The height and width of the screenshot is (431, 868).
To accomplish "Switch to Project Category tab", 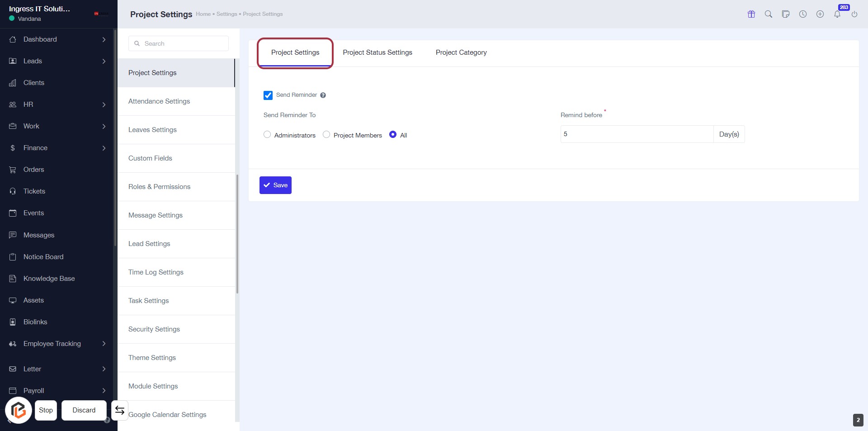I will [461, 52].
